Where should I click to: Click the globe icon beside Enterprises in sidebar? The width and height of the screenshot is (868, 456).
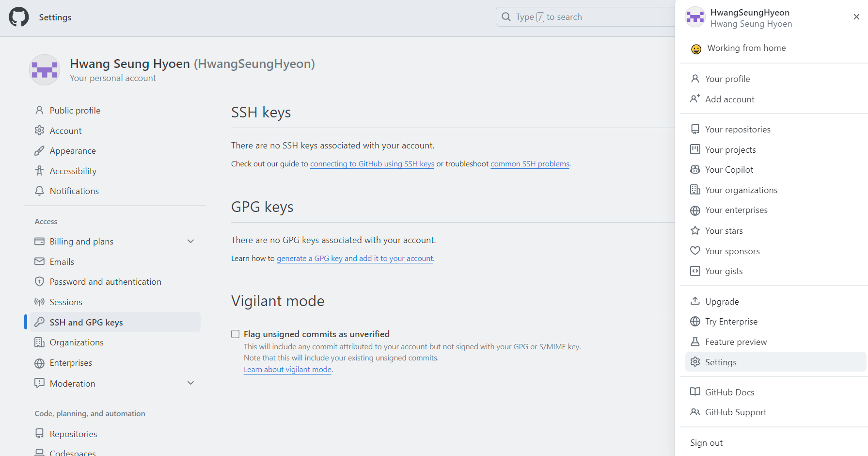click(x=39, y=363)
